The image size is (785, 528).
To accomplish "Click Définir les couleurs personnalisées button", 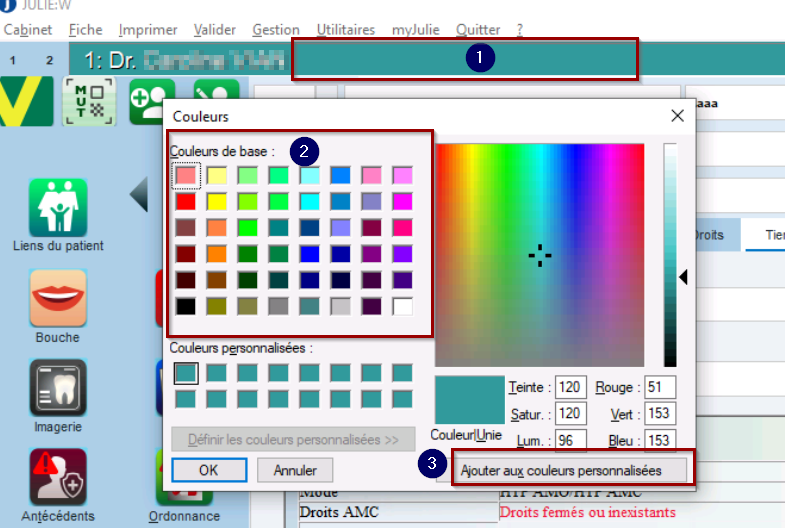I will coord(293,439).
